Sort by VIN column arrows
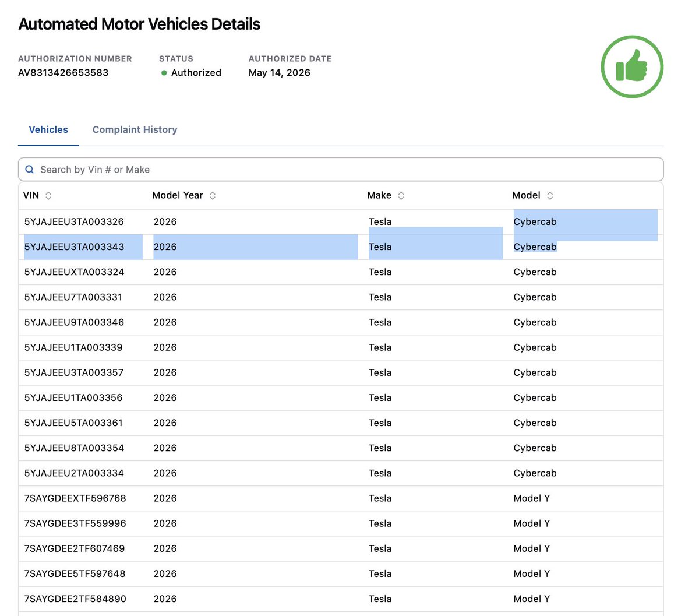 click(48, 196)
